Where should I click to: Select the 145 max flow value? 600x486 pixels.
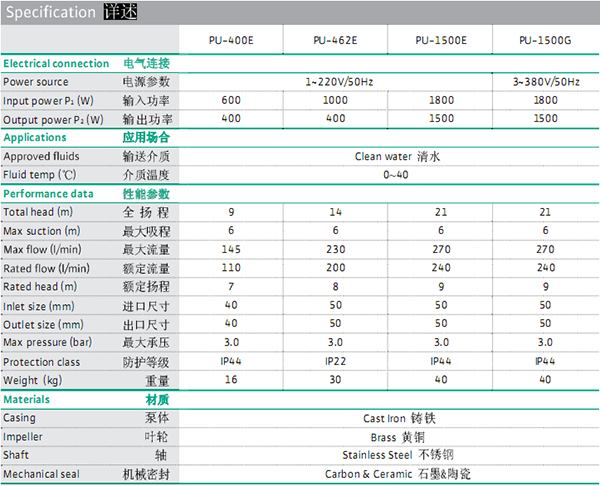tap(230, 249)
